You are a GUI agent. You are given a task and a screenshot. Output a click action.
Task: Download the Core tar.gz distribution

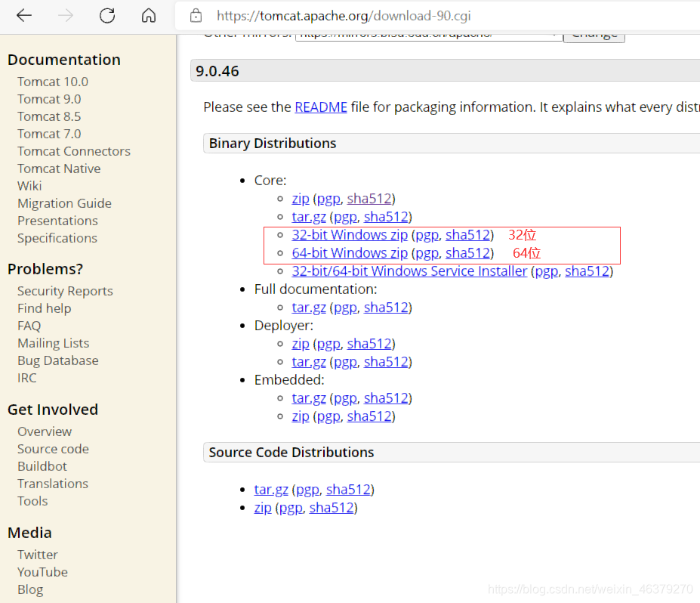(x=309, y=217)
